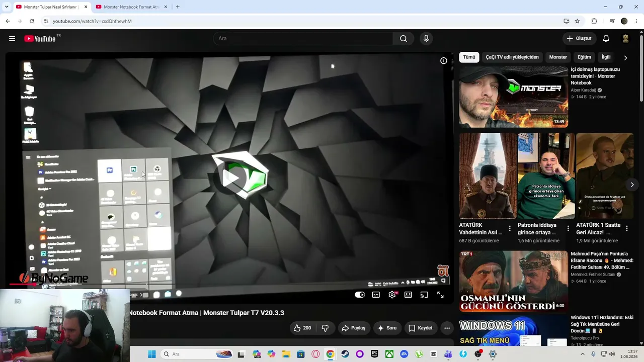Show hidden system tray icons
The height and width of the screenshot is (362, 644).
point(583,354)
